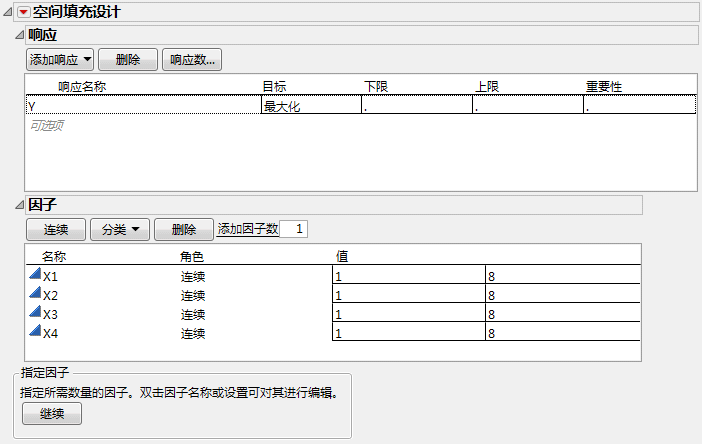The height and width of the screenshot is (444, 702).
Task: Click the 响应名称 column header
Action: pyautogui.click(x=82, y=86)
